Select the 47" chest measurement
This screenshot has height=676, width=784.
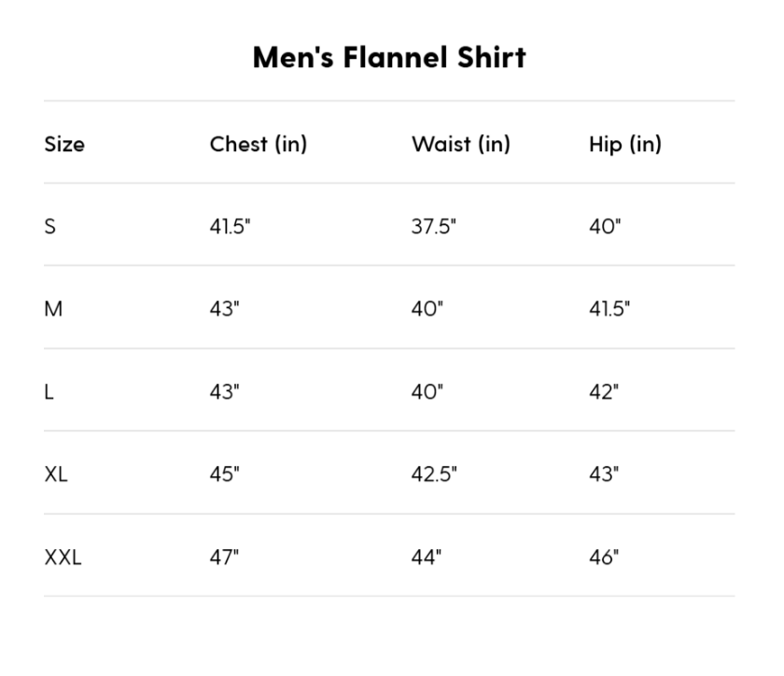[x=224, y=557]
